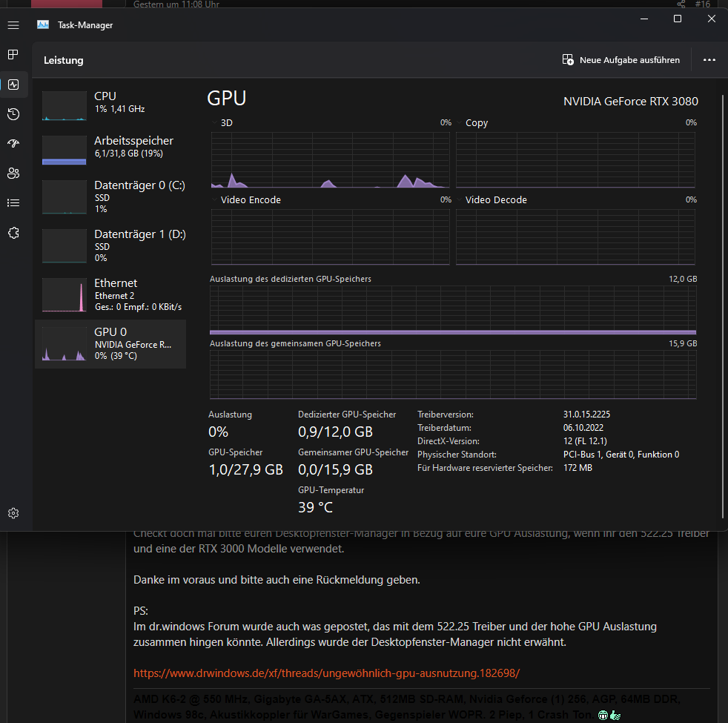Click the driver version value 31.0.15.2225

point(586,415)
